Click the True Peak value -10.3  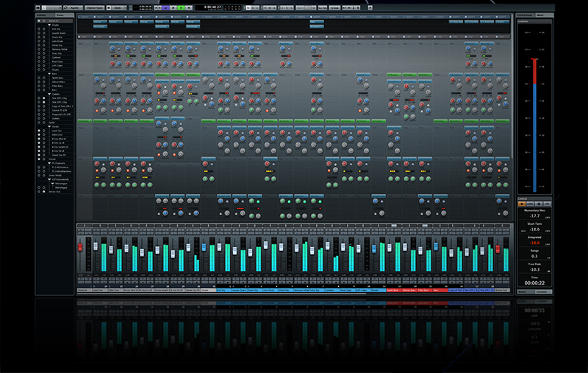point(534,269)
